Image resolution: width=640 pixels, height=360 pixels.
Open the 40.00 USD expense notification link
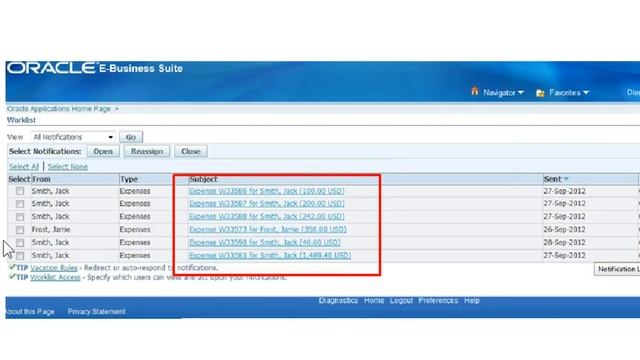coord(265,242)
